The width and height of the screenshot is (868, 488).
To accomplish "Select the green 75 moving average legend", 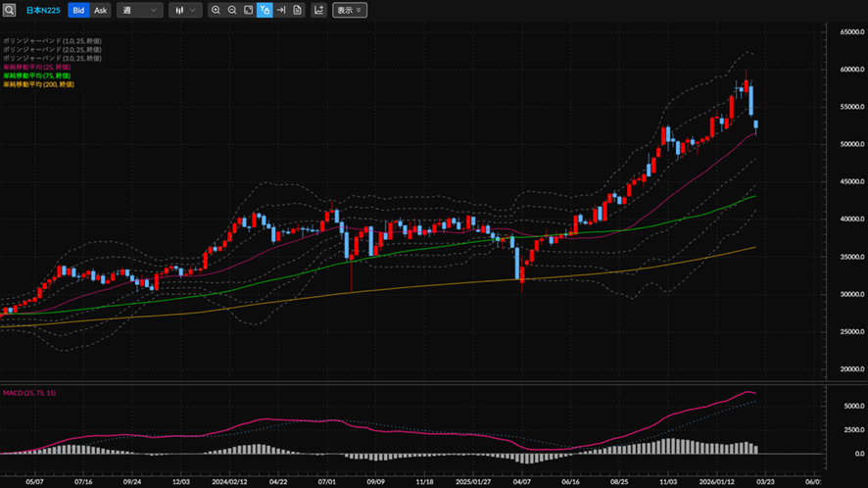I will click(x=37, y=75).
